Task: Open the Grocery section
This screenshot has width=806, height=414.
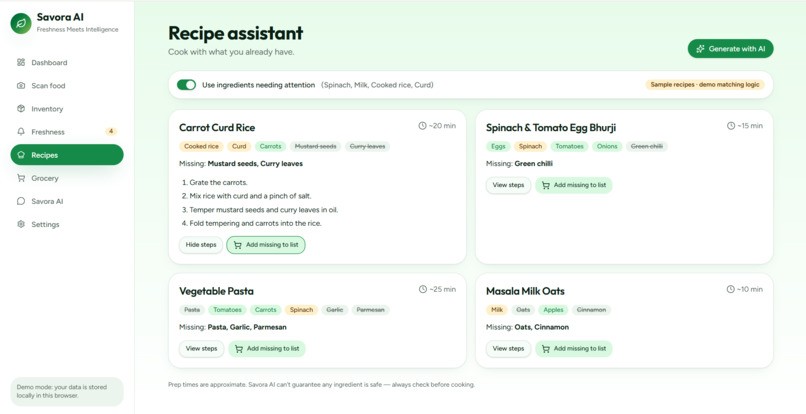Action: pyautogui.click(x=67, y=178)
